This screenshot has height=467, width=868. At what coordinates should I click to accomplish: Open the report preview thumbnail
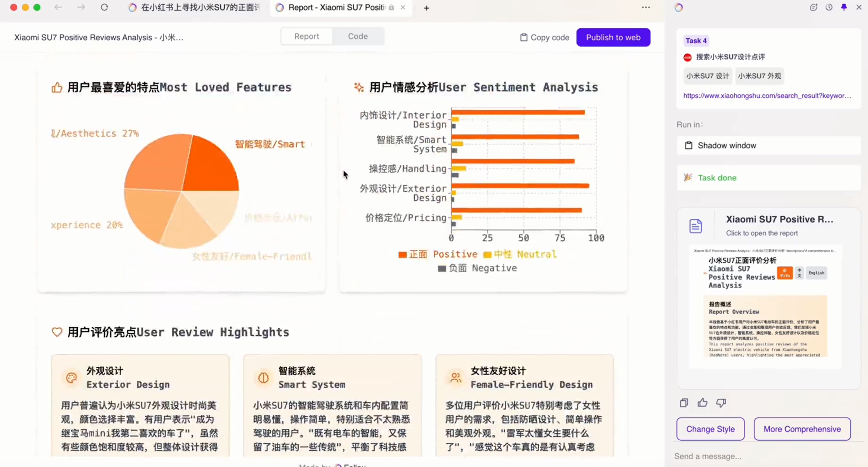point(765,307)
